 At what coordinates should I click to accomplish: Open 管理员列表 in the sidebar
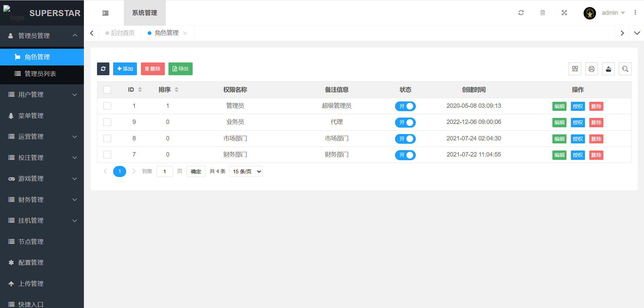(x=40, y=74)
